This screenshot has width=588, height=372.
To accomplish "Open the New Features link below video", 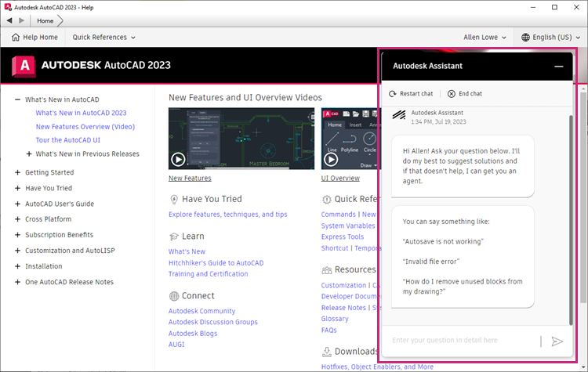I will [190, 179].
